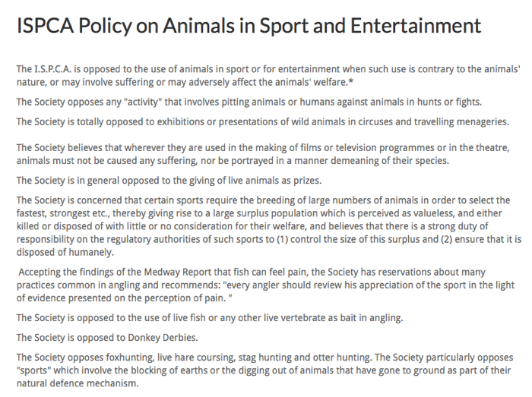Click the sentence about circuses and travelling menageries
The width and height of the screenshot is (532, 397).
point(263,122)
